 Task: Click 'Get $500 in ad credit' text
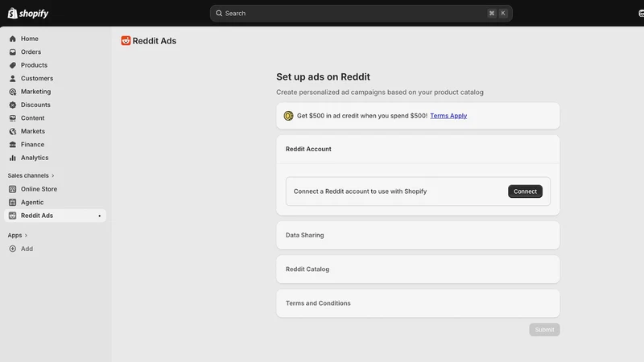point(362,116)
